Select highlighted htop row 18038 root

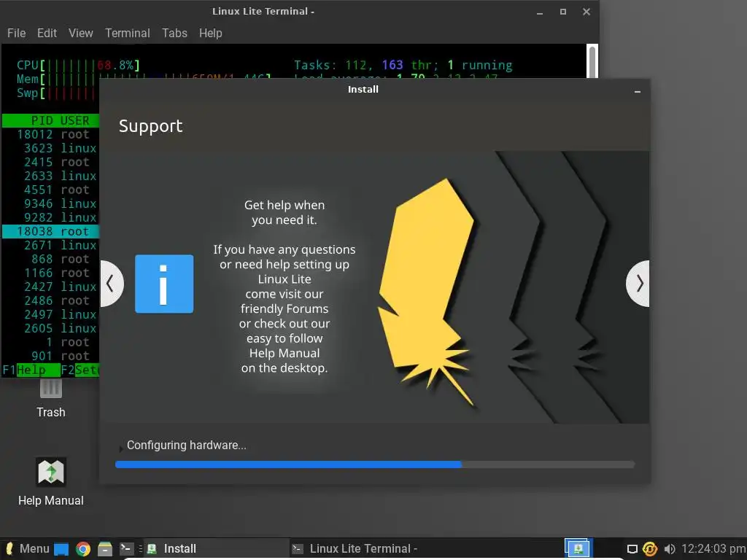pos(50,231)
